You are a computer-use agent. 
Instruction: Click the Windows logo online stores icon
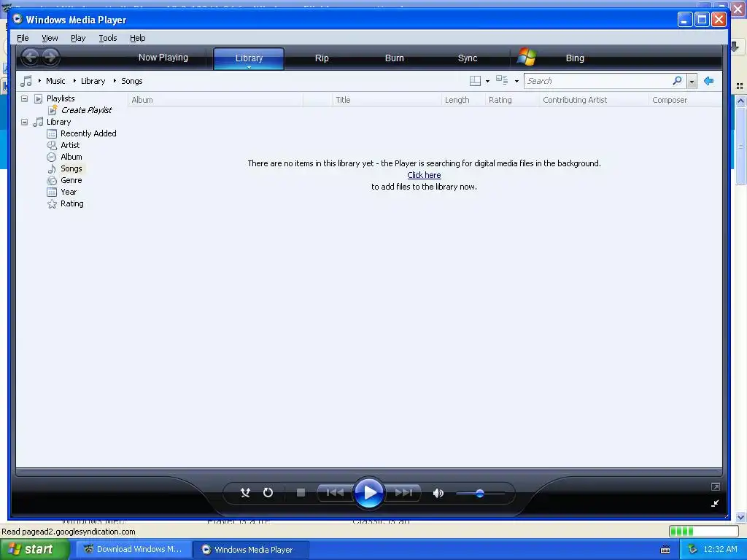(x=527, y=57)
